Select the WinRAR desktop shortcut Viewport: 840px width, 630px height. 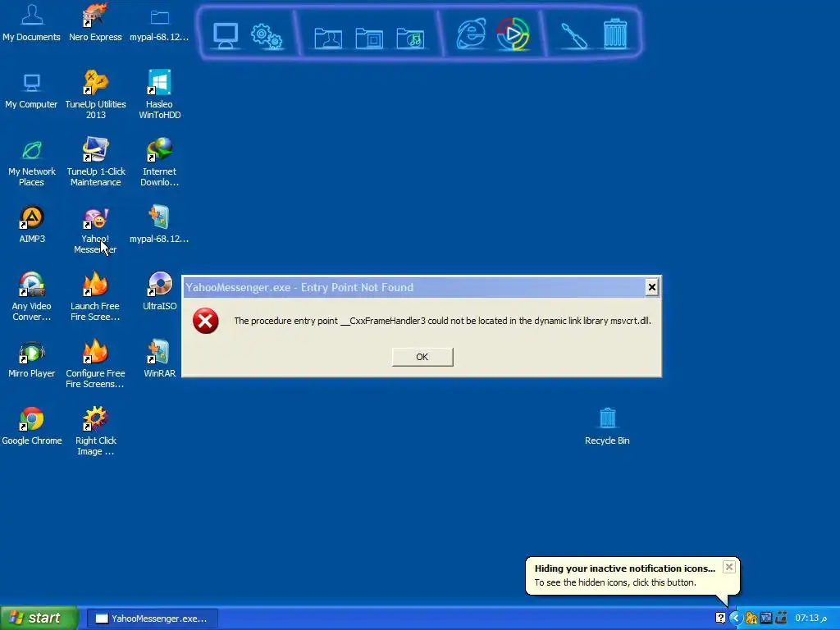[x=159, y=360]
